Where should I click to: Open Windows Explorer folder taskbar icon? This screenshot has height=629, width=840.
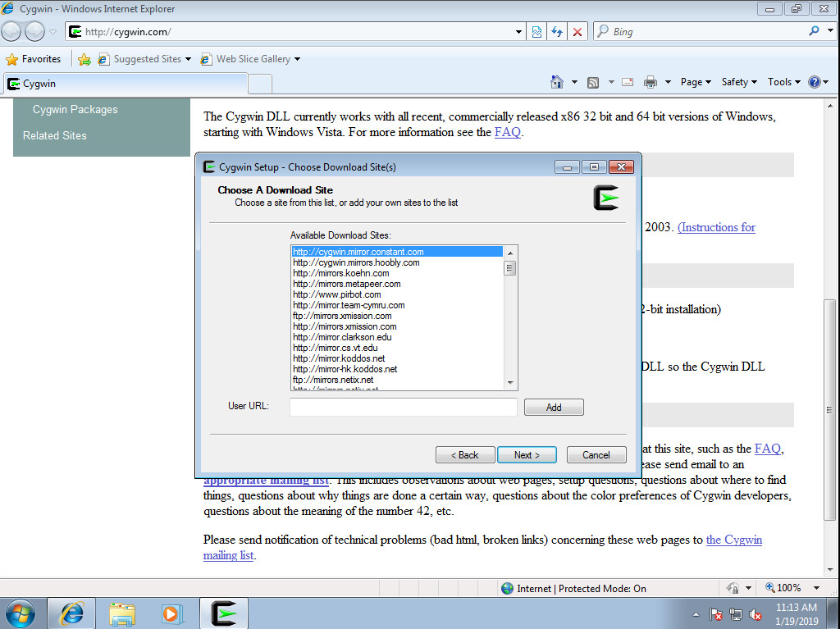pos(122,613)
